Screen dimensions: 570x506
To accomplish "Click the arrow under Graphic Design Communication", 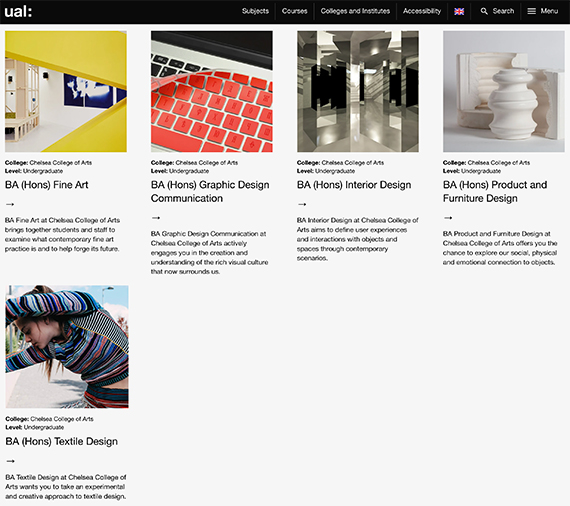I will click(x=156, y=218).
